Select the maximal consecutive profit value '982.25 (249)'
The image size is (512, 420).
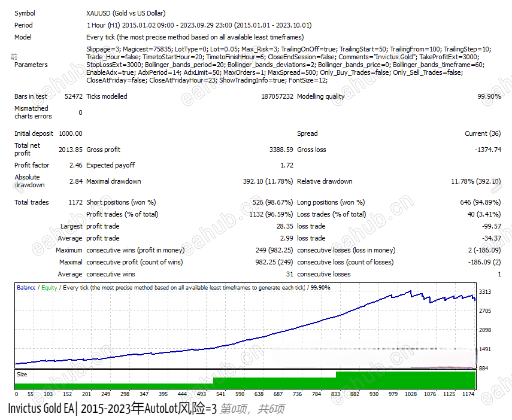(274, 262)
